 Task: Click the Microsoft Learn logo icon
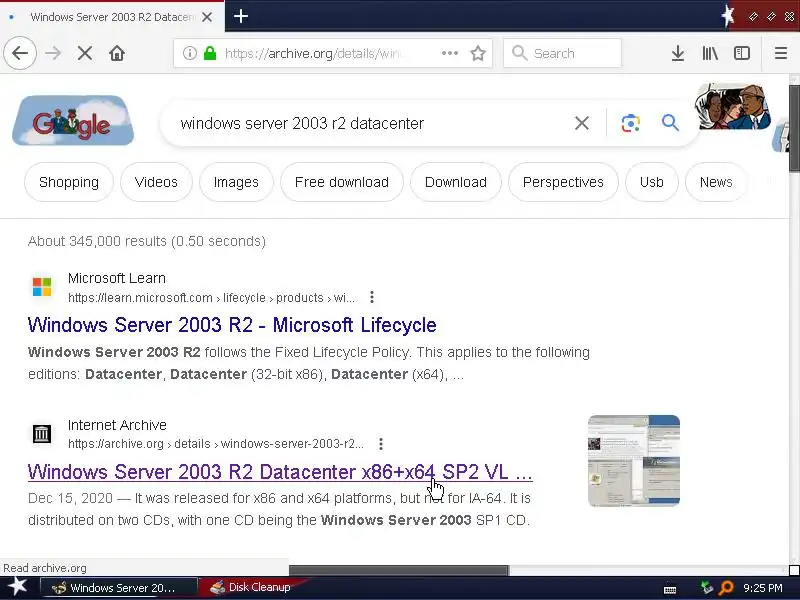point(42,287)
